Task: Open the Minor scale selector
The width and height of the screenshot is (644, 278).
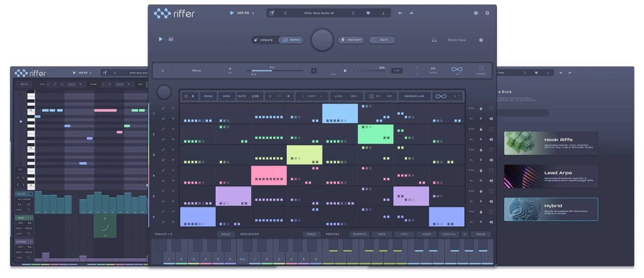Action: tap(196, 70)
